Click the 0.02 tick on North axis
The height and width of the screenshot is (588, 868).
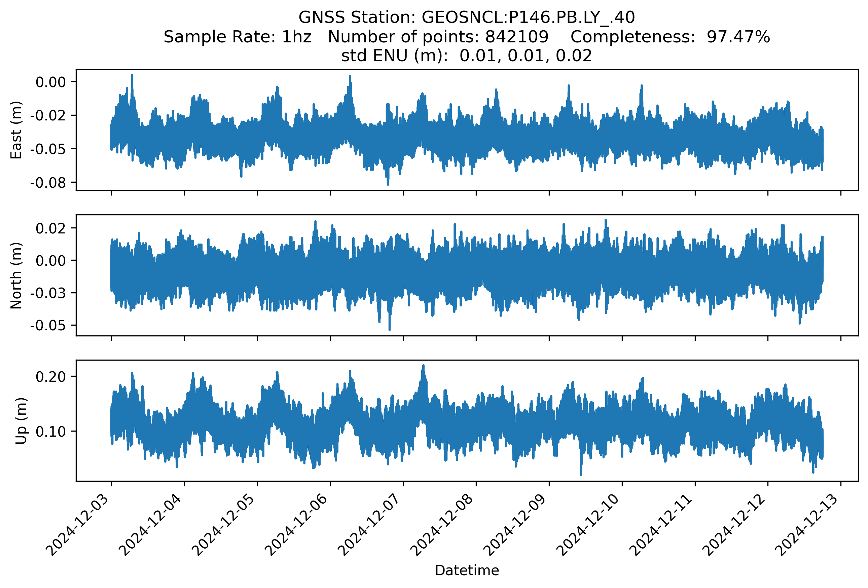pos(50,228)
